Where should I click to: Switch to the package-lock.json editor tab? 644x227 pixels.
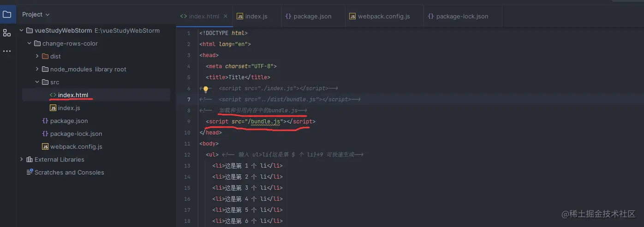462,16
